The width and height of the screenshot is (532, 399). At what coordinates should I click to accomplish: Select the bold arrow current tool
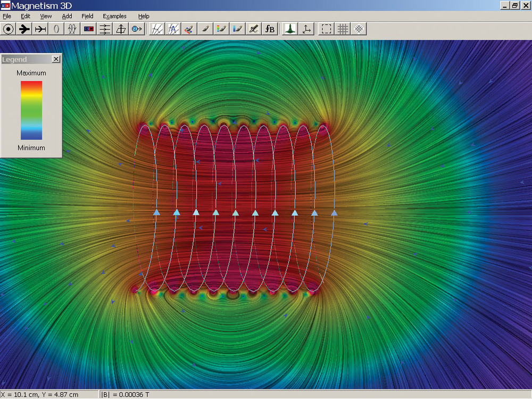(24, 29)
